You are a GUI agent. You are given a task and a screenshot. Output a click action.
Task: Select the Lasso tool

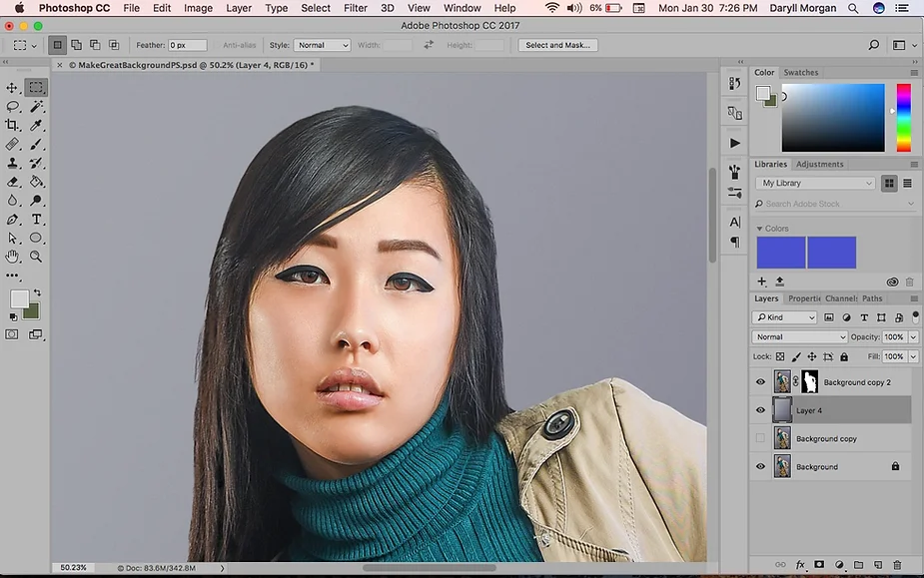click(12, 107)
